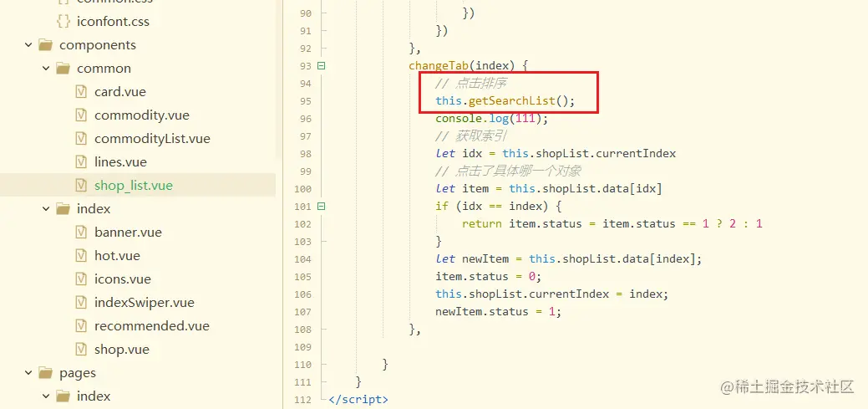Click the hot.vue file icon

click(x=81, y=255)
